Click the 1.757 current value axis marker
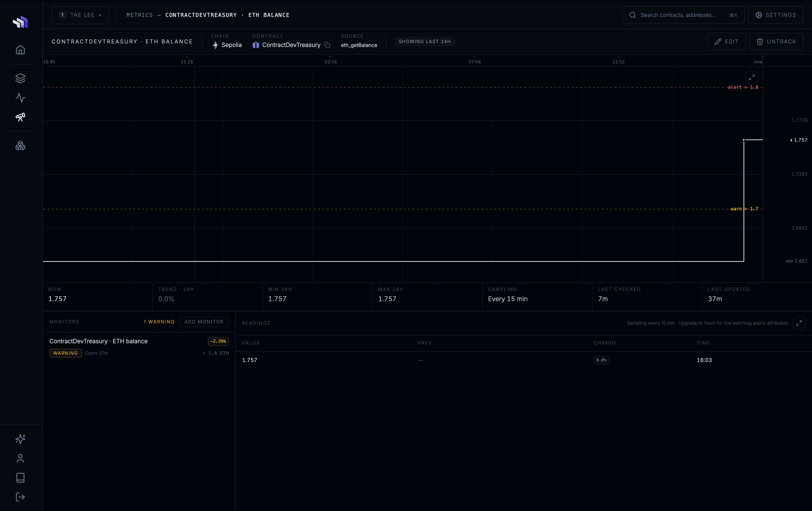The image size is (812, 511). [x=799, y=140]
